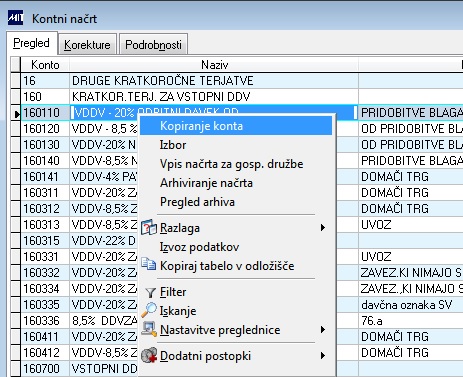Select konto cell 160700

tap(45, 369)
